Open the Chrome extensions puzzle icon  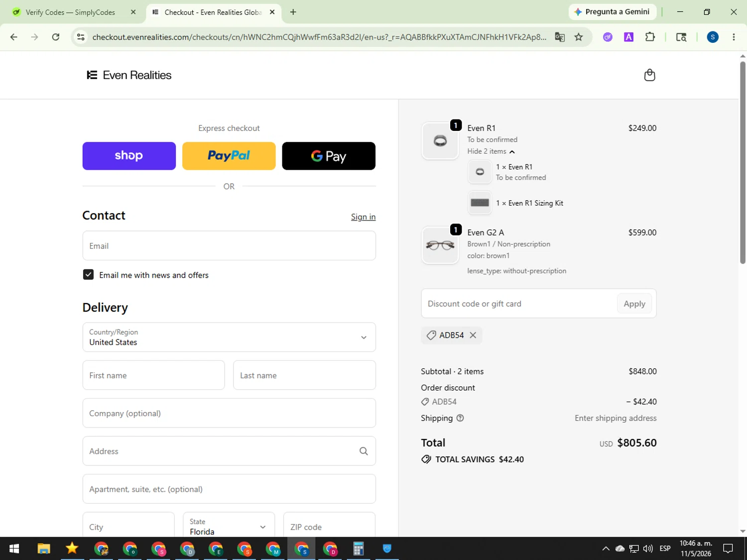tap(650, 37)
